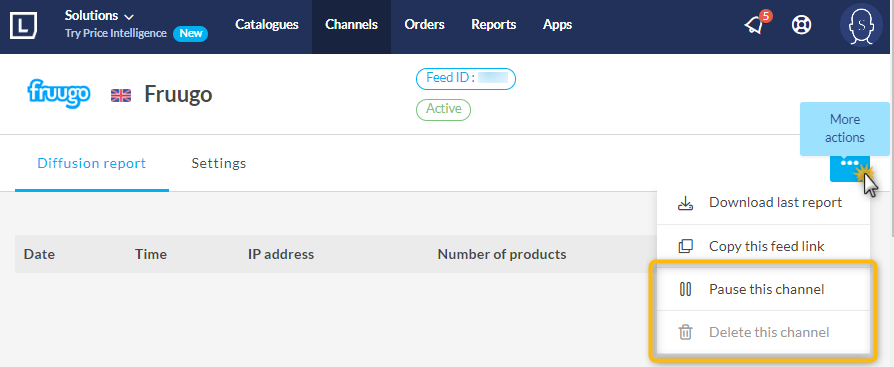Screen dimensions: 894x367
Task: Click the download icon beside Download last report
Action: coord(685,203)
